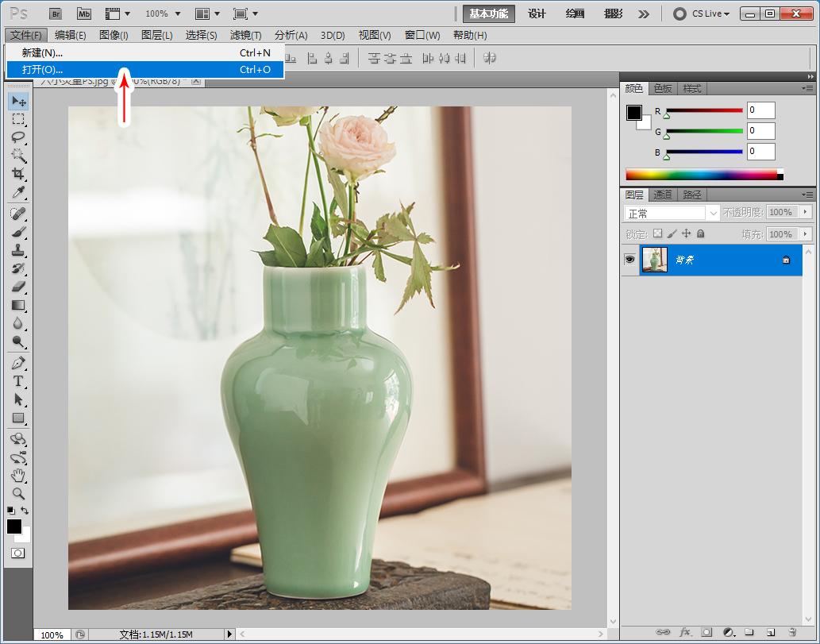Select the Type tool
This screenshot has height=644, width=820.
[18, 381]
